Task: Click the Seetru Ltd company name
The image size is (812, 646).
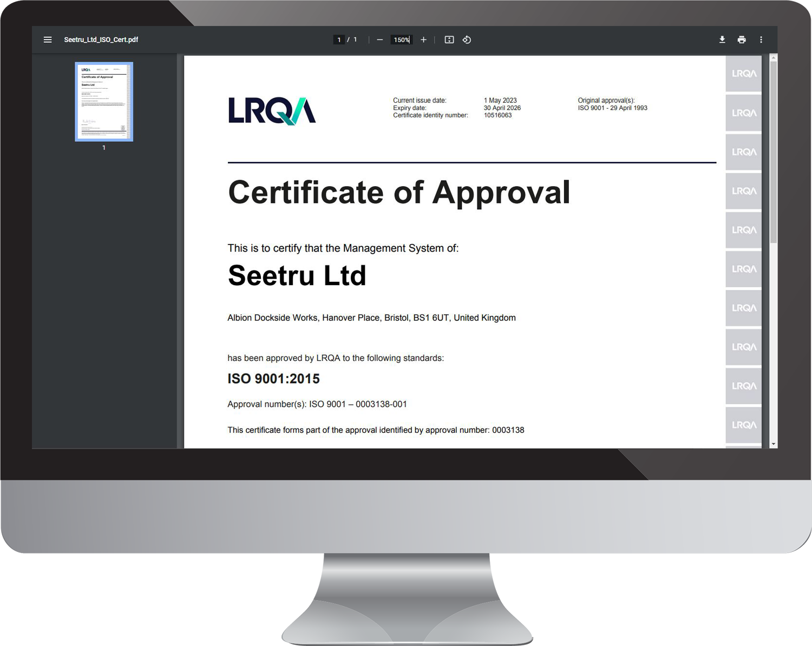Action: coord(297,275)
